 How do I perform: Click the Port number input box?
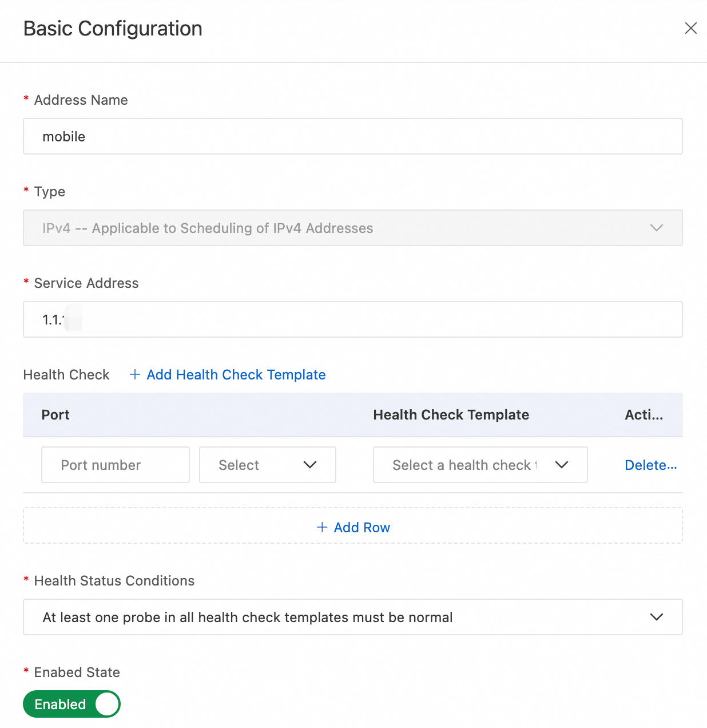click(x=116, y=465)
